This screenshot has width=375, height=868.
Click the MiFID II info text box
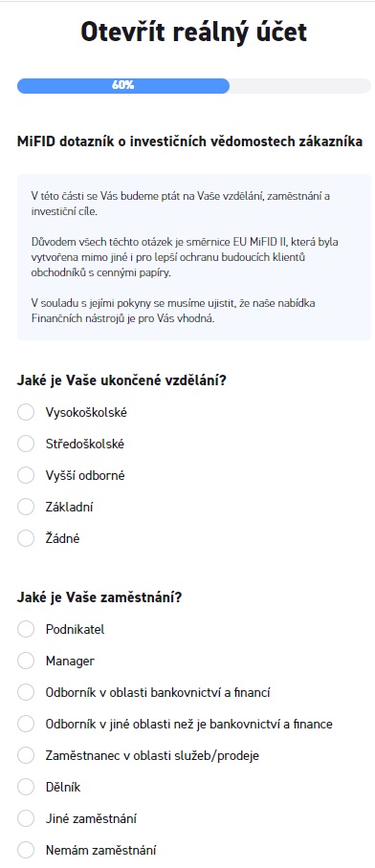[x=194, y=257]
